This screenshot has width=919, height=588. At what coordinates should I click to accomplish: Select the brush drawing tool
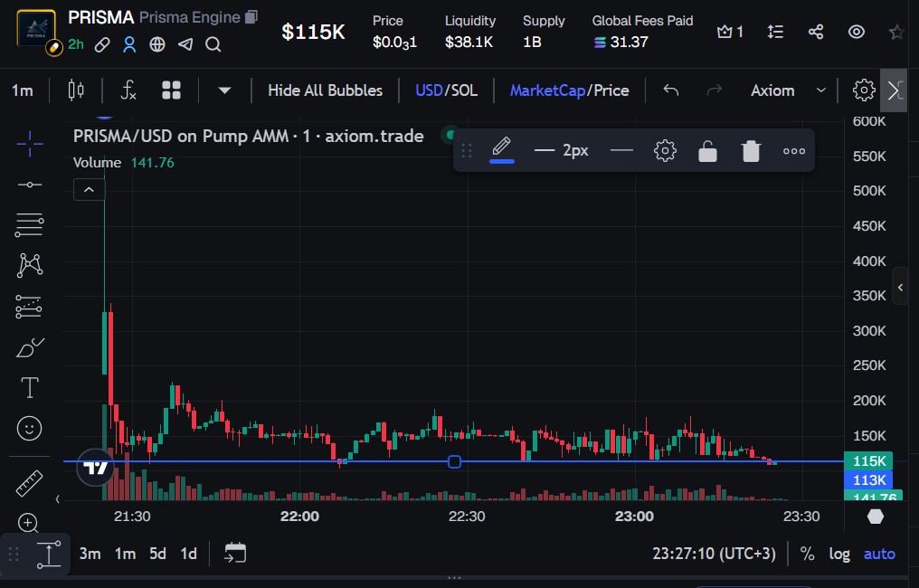29,347
